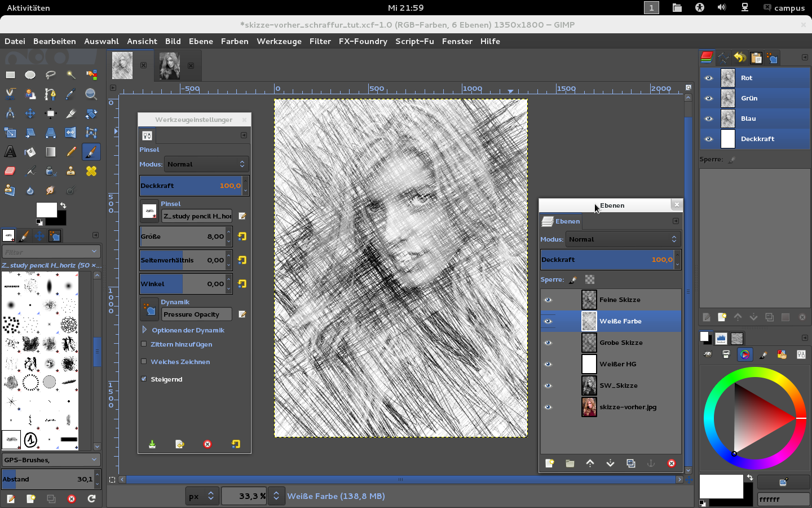Viewport: 812px width, 508px height.
Task: Select the Eraser tool in toolbox
Action: click(x=10, y=171)
